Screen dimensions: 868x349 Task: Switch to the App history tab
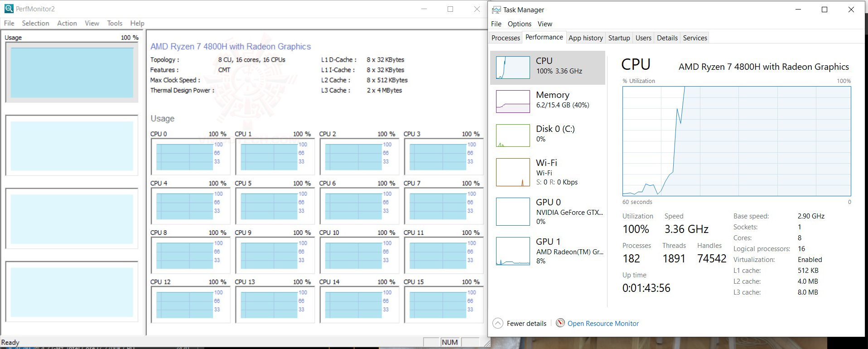[585, 38]
